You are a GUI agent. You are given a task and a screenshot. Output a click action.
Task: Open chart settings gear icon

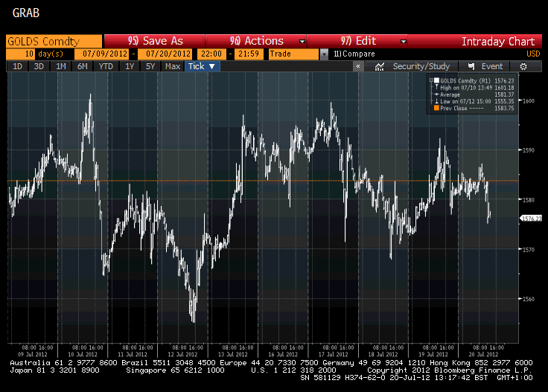523,66
